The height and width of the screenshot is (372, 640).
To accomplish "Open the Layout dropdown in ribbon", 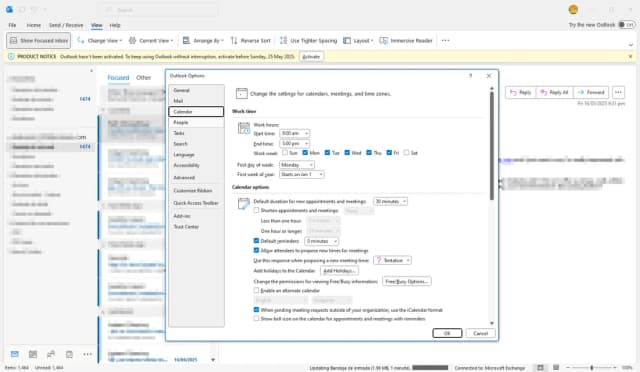I will 358,40.
